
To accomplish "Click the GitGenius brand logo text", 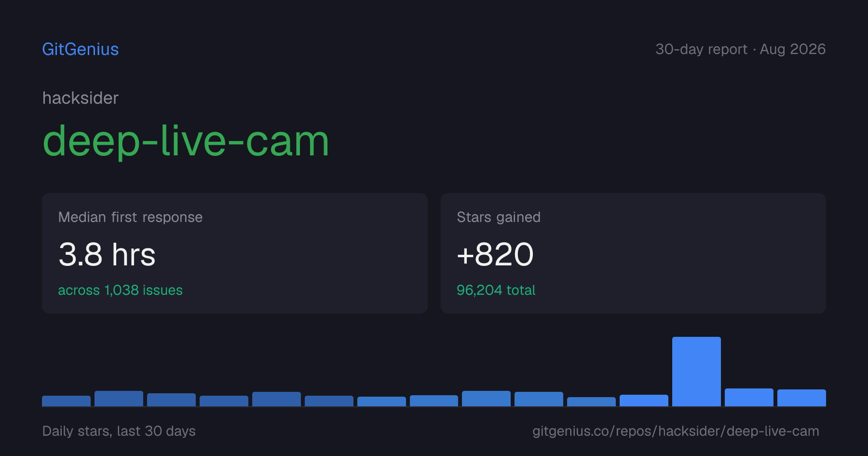I will tap(81, 49).
